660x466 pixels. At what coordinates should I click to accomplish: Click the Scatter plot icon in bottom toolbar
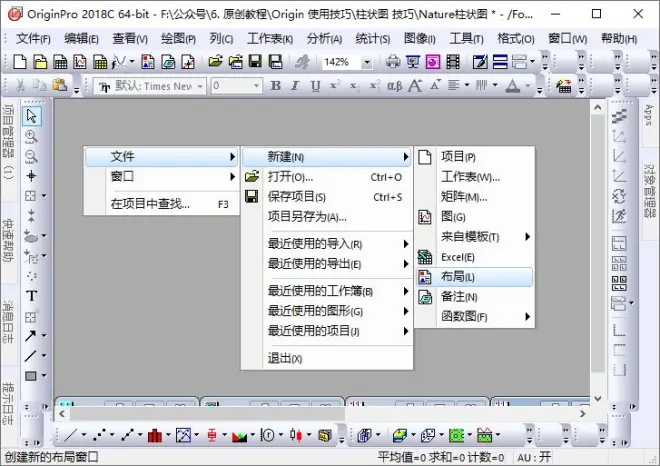[x=99, y=435]
